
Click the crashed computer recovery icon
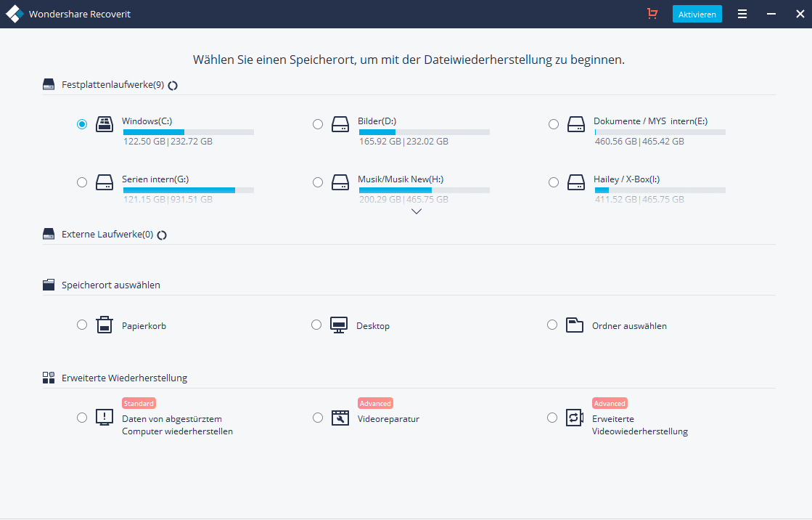point(104,418)
